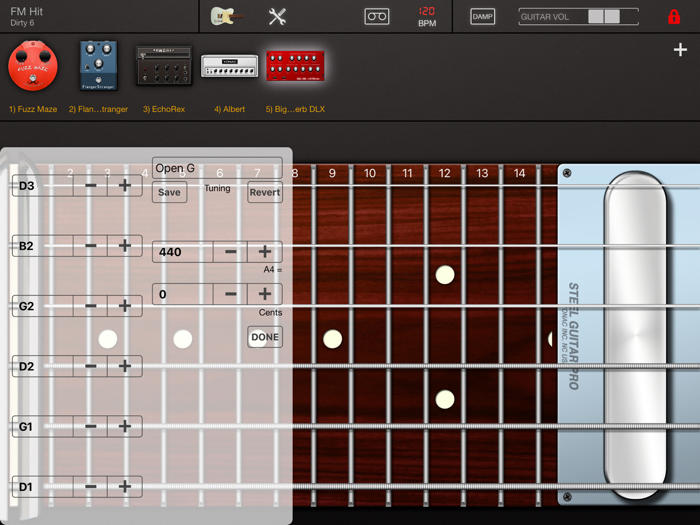
Task: Select the EchoRex effect unit
Action: coord(164,66)
